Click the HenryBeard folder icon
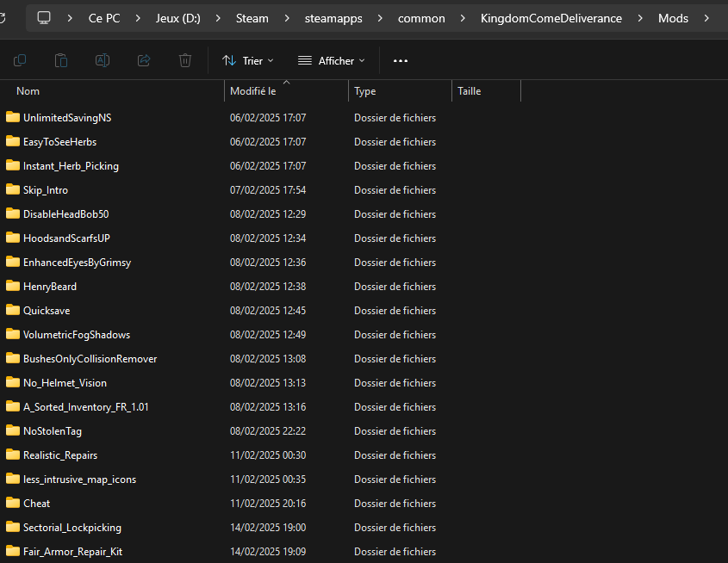Viewport: 728px width, 563px height. coord(13,286)
